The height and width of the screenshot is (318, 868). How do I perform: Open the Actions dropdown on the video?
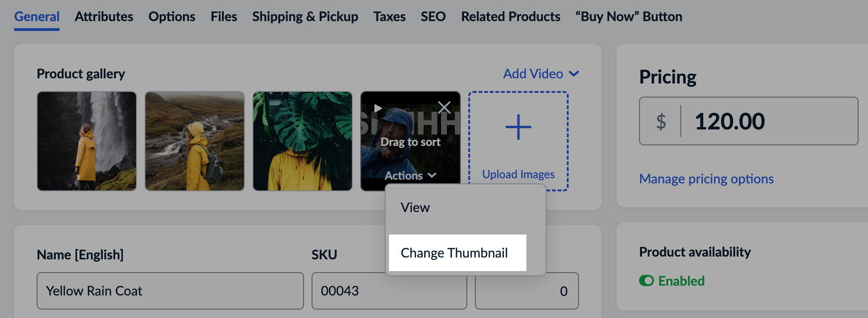click(410, 175)
